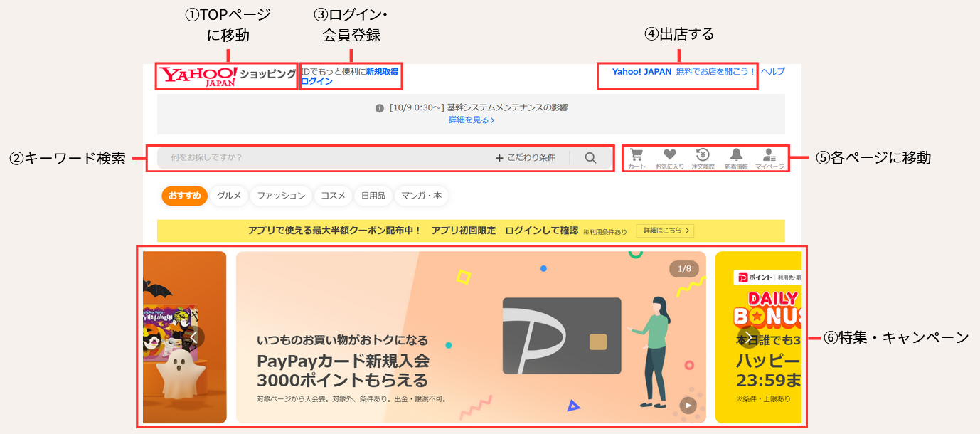Screen dimensions: 980x434
Task: Open My Page (マイページ) icon
Action: coord(769,158)
